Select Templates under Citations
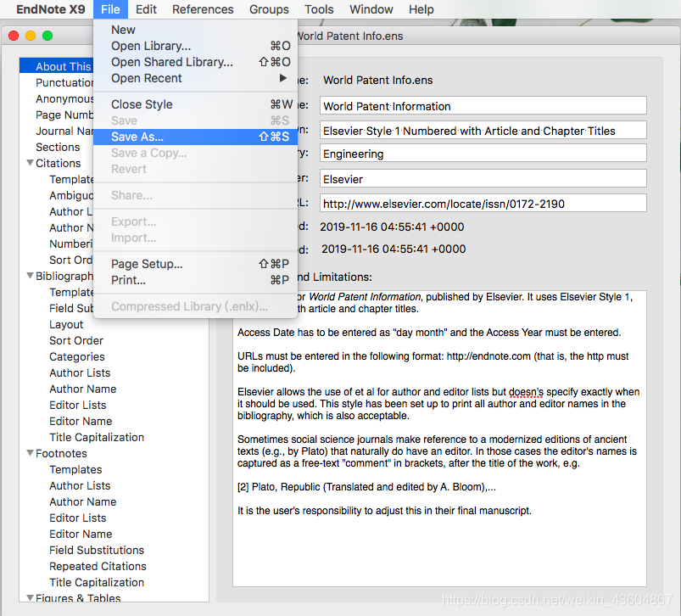This screenshot has height=616, width=681. pyautogui.click(x=71, y=179)
